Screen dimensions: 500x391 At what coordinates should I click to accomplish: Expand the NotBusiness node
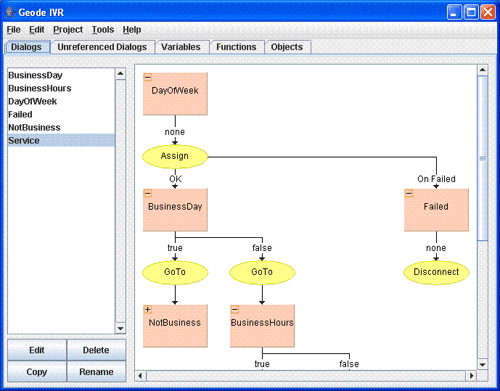tap(148, 309)
